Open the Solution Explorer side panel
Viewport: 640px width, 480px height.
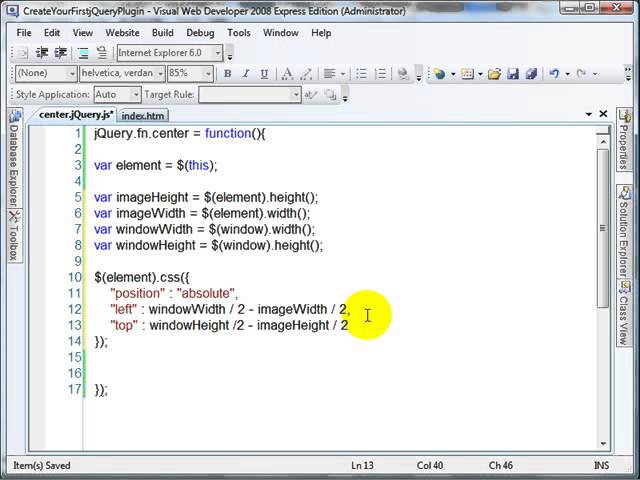[624, 231]
